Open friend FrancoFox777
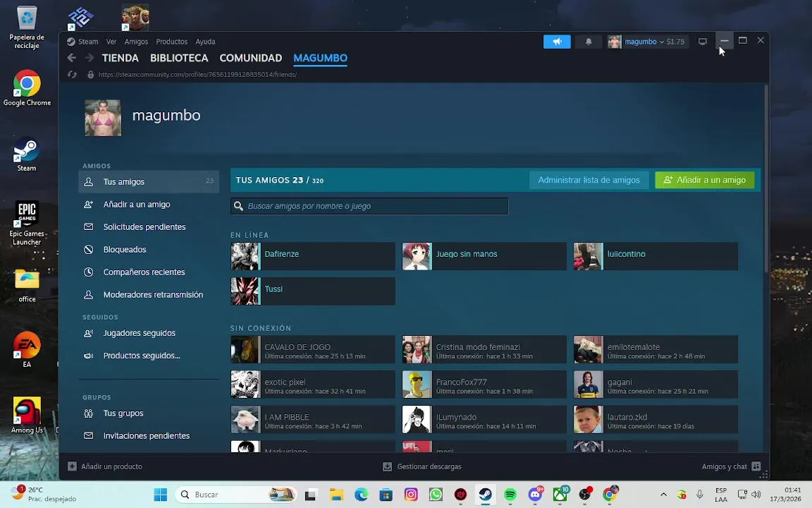This screenshot has width=812, height=508. [484, 384]
